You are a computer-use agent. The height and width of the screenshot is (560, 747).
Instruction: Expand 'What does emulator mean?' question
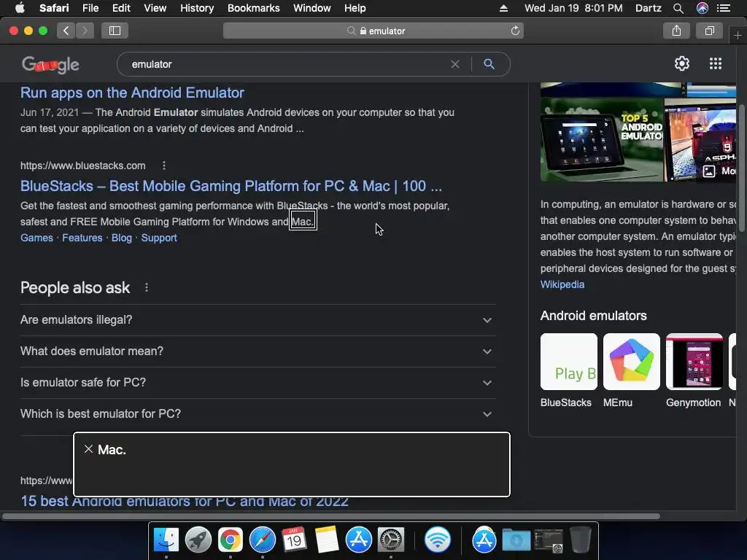point(258,351)
